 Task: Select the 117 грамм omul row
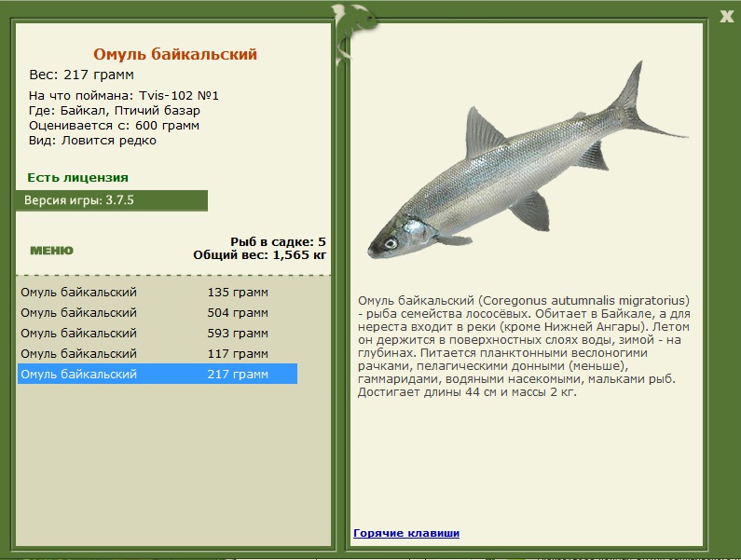158,353
